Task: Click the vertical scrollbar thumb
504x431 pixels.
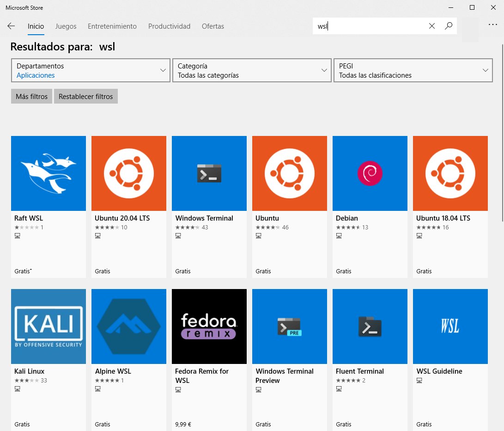Action: 503,133
